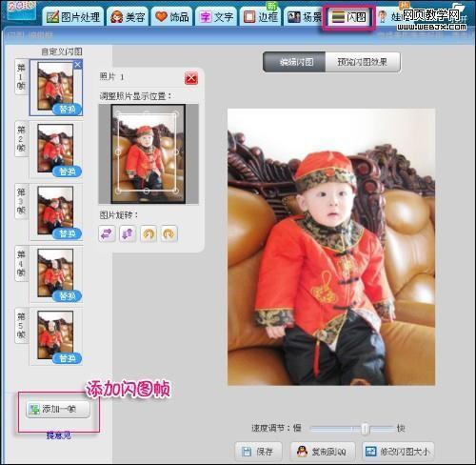The image size is (476, 465).
Task: Save the flash image with 保存 button
Action: [258, 451]
